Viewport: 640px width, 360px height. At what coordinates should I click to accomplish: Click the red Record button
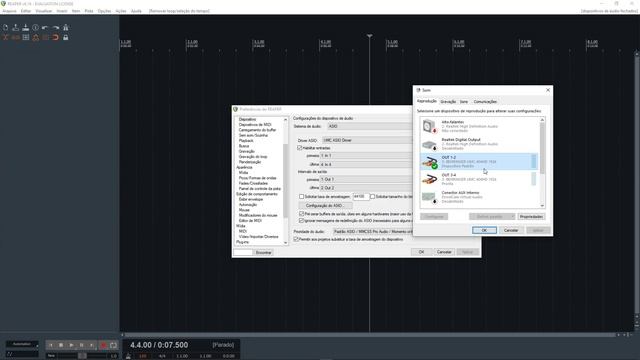tap(103, 345)
